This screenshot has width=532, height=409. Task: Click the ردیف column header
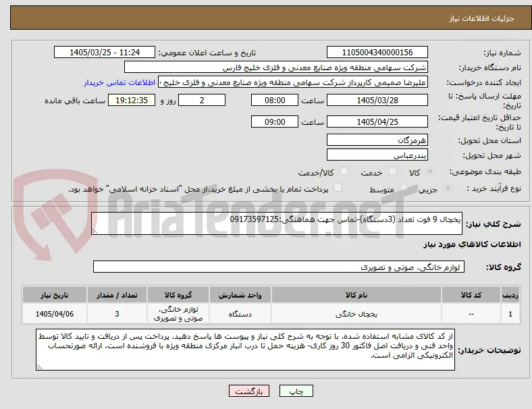tap(510, 295)
